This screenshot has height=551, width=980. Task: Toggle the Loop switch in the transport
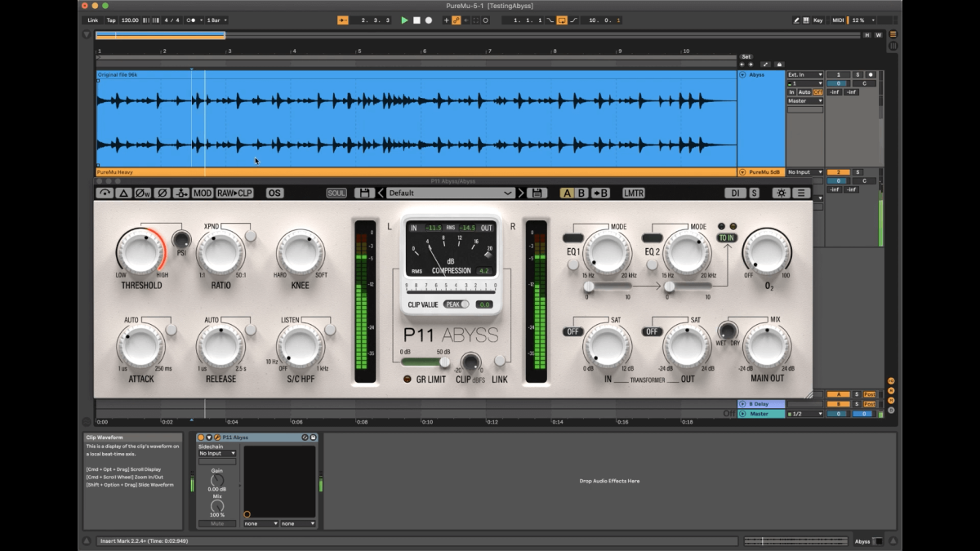click(x=562, y=20)
